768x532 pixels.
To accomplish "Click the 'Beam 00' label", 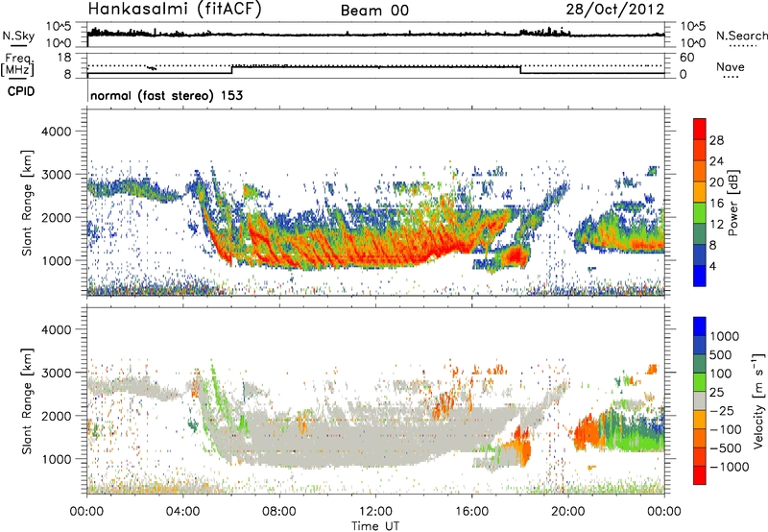I will [x=374, y=11].
